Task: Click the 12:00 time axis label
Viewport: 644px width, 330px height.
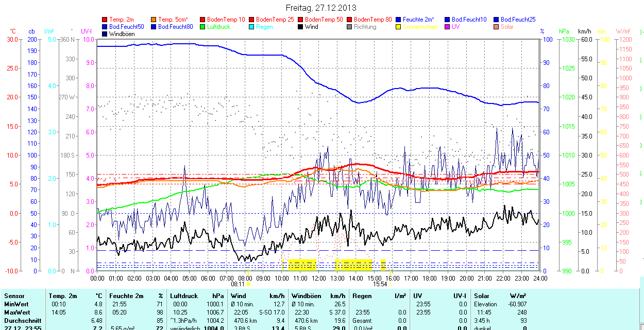Action: 318,279
